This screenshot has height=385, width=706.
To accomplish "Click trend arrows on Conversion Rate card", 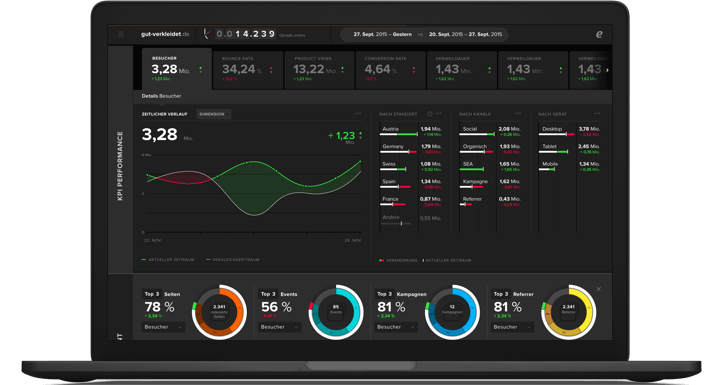I will coord(414,70).
